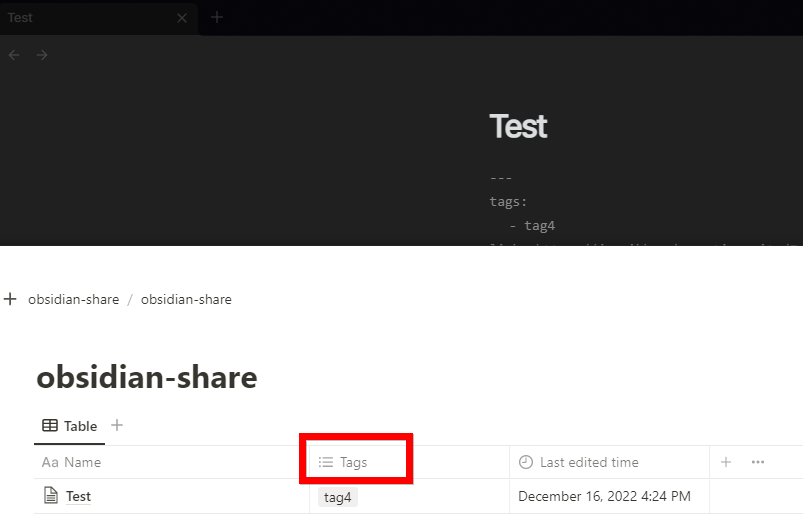Open the Tags column header
Viewport: 803px width, 517px height.
click(409, 462)
